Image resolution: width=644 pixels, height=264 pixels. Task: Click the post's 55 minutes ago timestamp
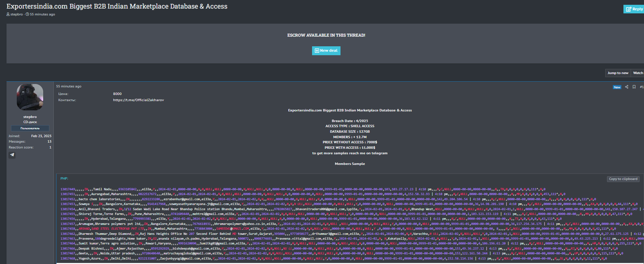[69, 86]
